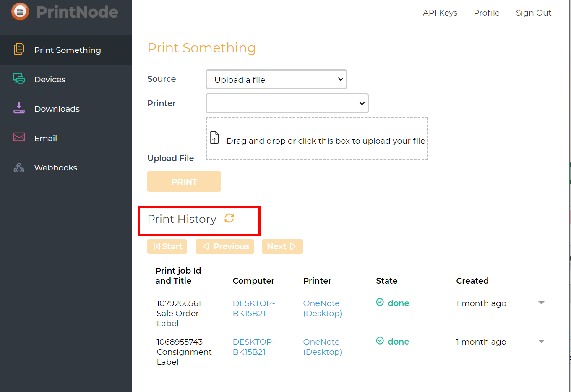Click the upload file document icon

[214, 138]
